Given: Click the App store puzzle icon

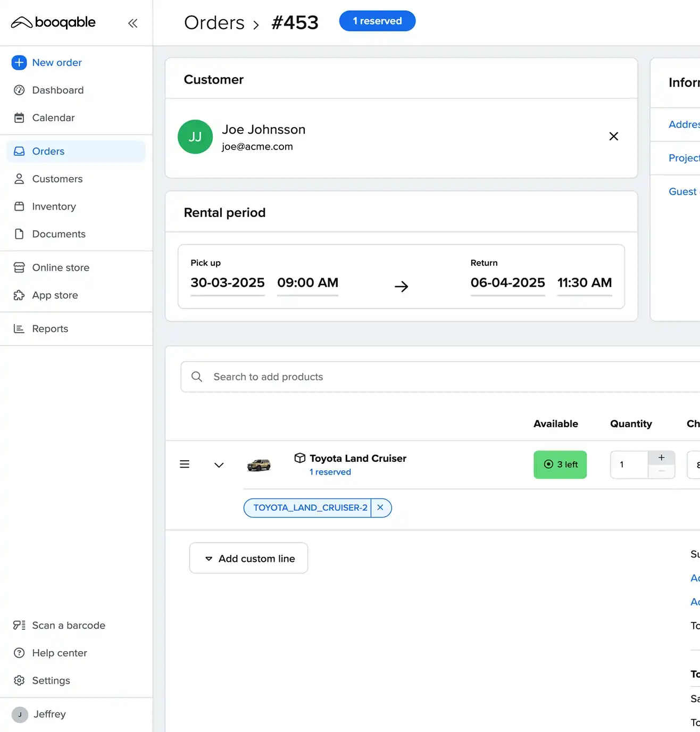Looking at the screenshot, I should pos(19,295).
